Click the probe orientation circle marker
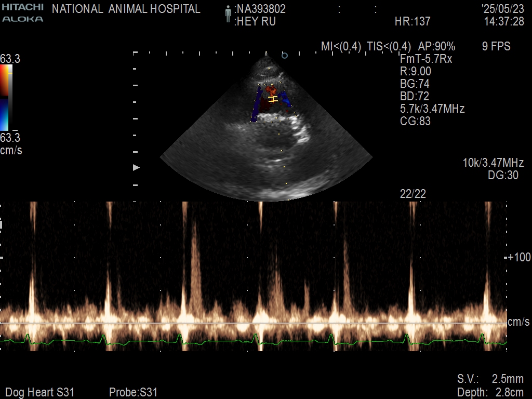 (284, 55)
